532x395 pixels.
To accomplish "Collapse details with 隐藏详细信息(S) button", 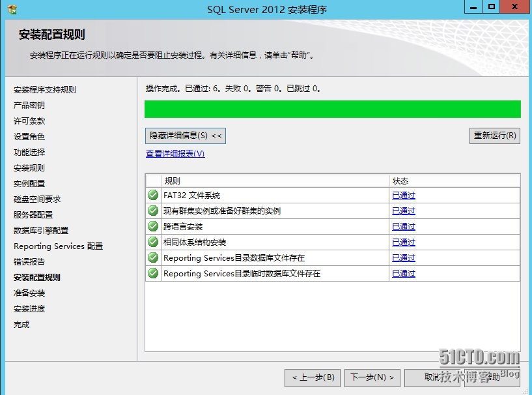I will tap(185, 136).
